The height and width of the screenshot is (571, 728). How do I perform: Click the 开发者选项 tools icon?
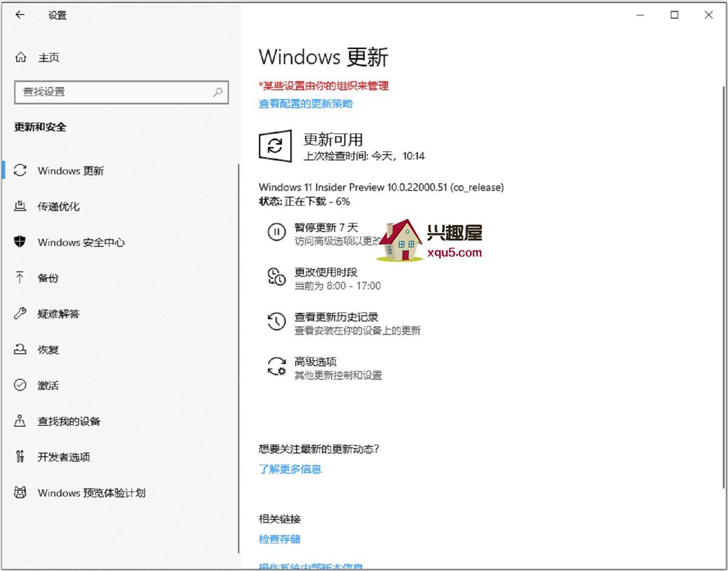click(x=21, y=456)
